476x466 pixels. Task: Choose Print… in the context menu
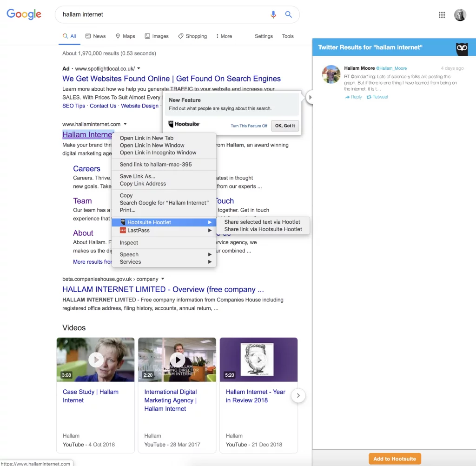[164, 210]
